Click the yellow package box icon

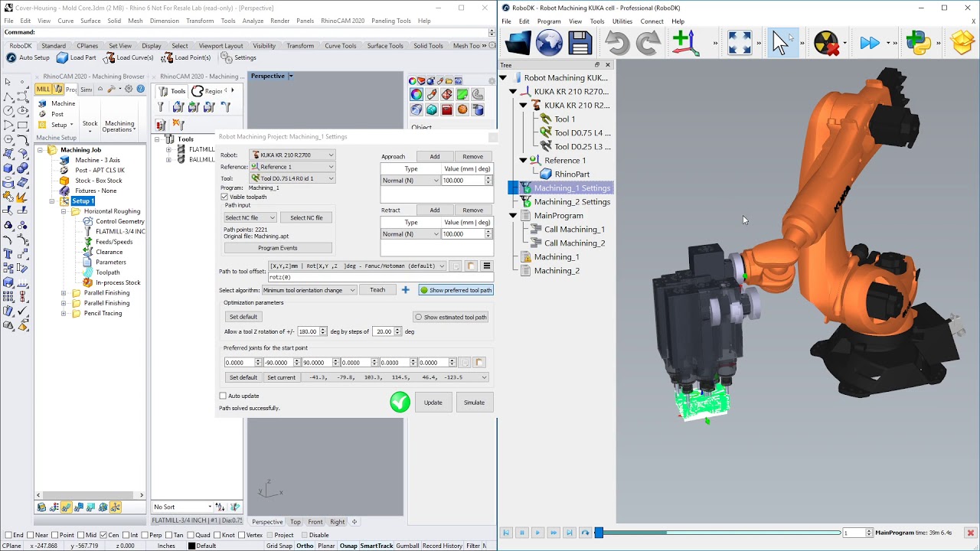[965, 43]
